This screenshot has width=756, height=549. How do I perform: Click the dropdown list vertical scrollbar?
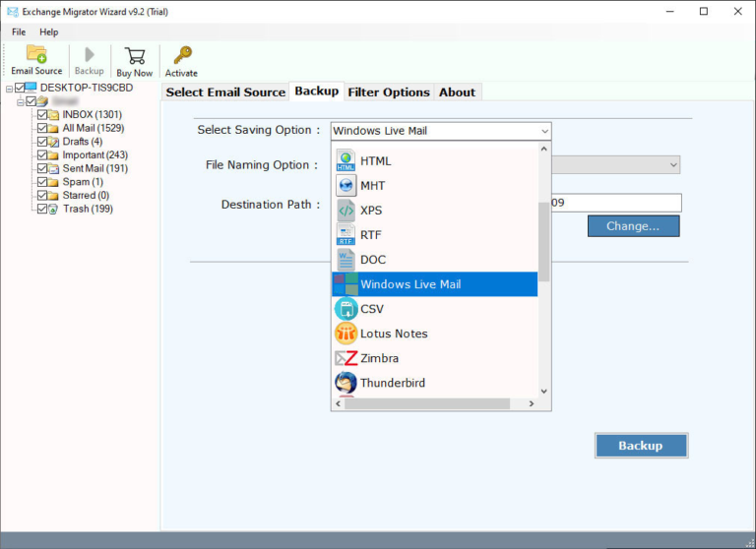[x=544, y=241]
